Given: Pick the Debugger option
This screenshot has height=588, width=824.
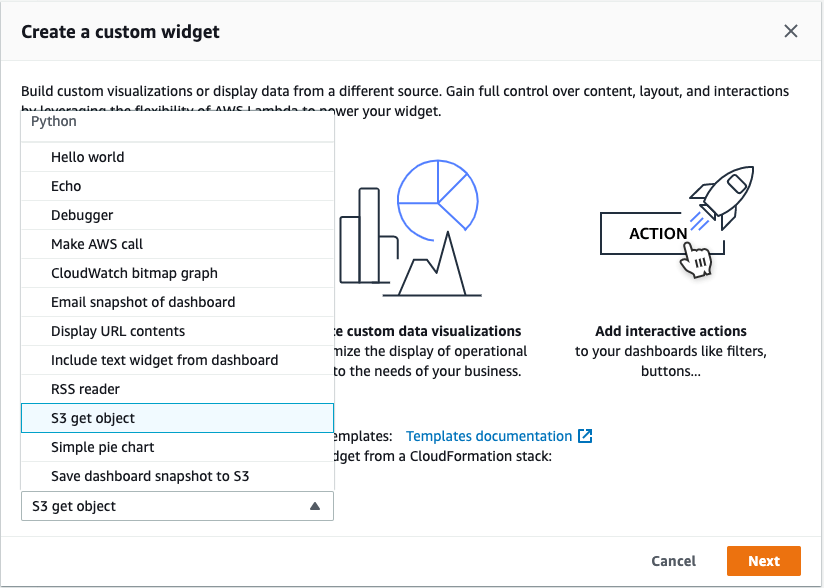Looking at the screenshot, I should 82,215.
